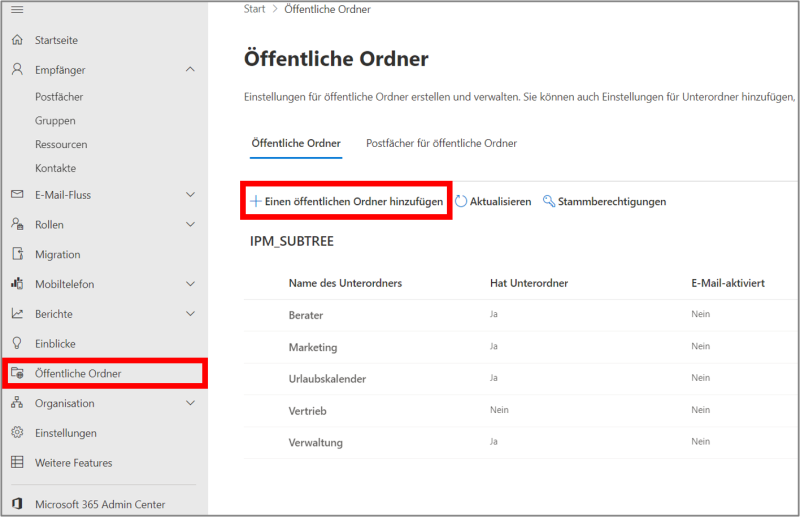Collapse the Empfänger section chevron
800x517 pixels.
click(x=190, y=69)
